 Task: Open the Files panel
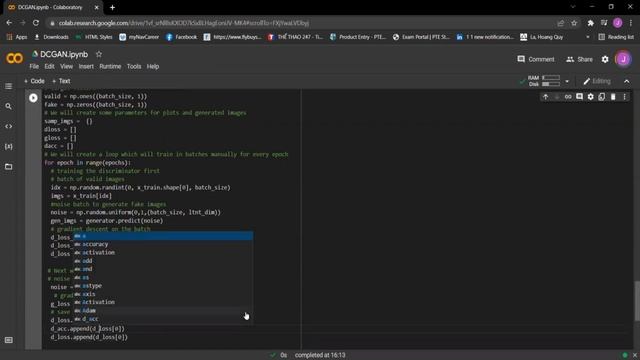click(x=9, y=167)
